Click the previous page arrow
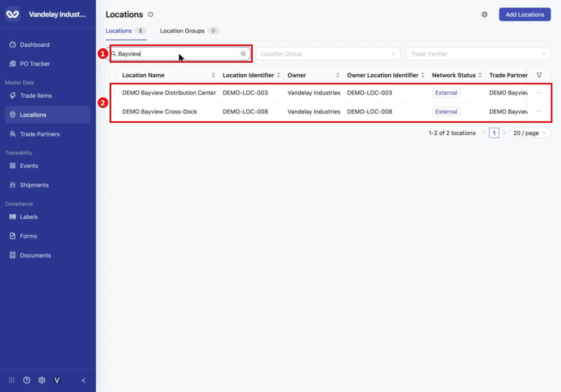 click(x=484, y=133)
